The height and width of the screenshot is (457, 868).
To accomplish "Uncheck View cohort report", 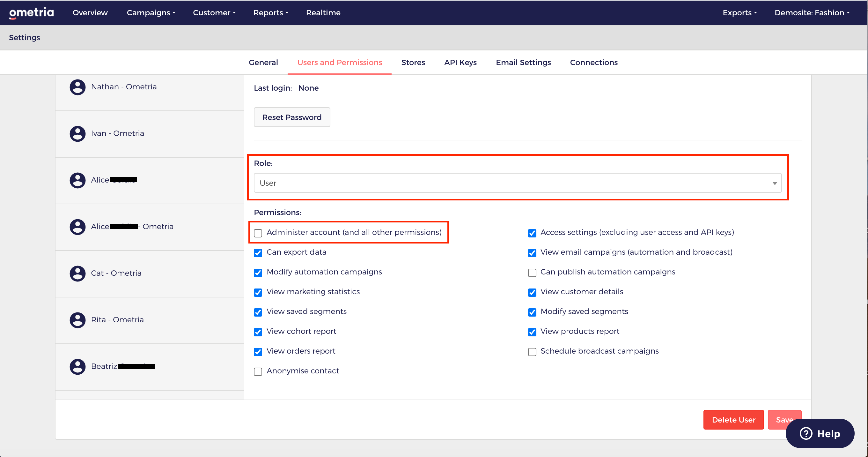I will (x=258, y=332).
